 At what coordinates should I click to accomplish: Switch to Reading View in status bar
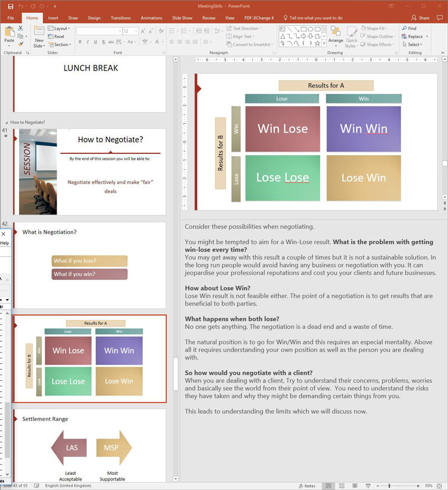click(x=355, y=486)
